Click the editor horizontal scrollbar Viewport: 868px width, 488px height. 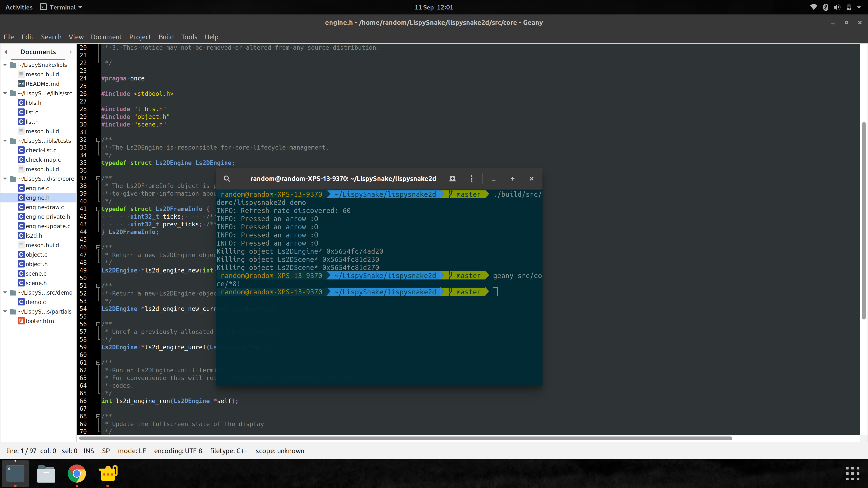(405, 438)
